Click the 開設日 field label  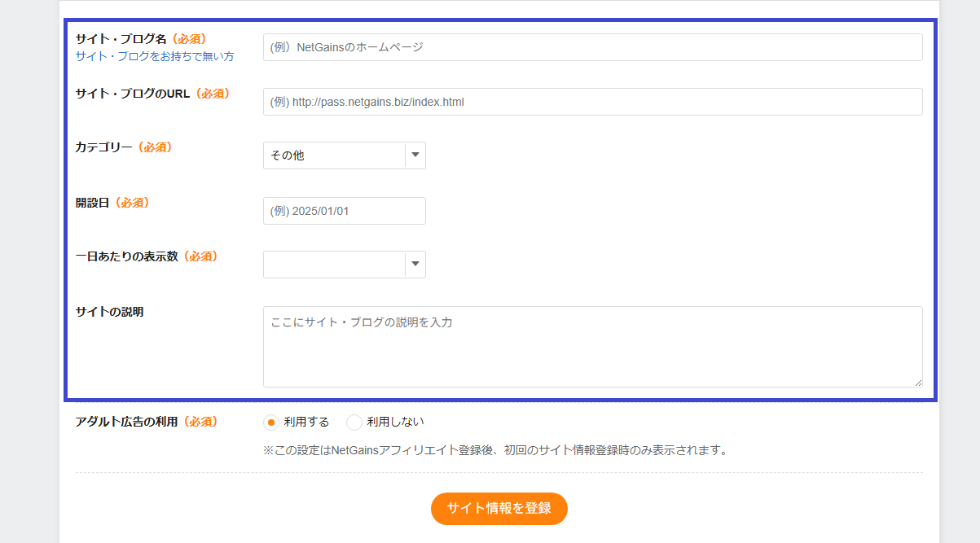tap(92, 203)
